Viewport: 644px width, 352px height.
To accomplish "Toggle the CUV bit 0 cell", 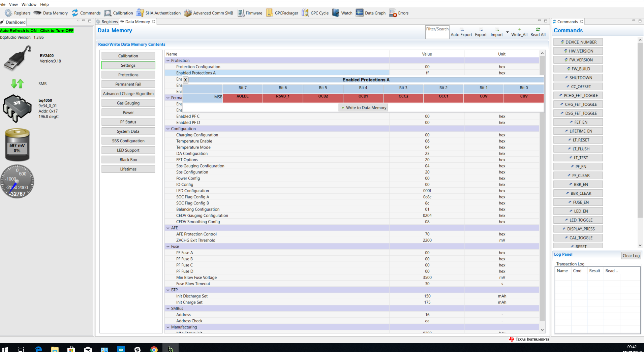I will [524, 96].
